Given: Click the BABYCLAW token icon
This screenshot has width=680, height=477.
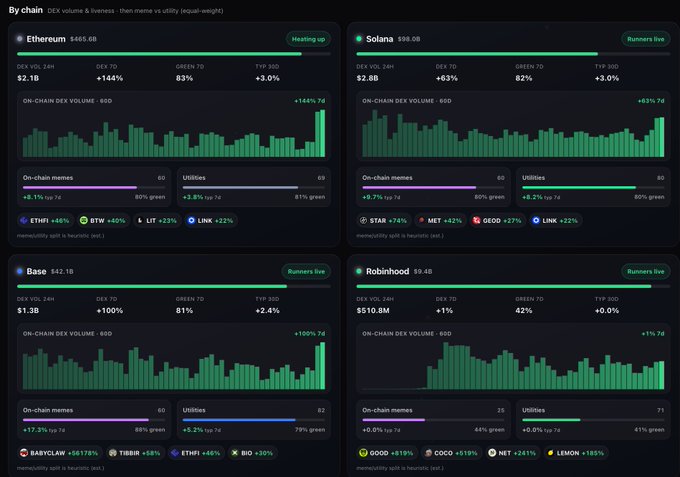Looking at the screenshot, I should point(24,453).
